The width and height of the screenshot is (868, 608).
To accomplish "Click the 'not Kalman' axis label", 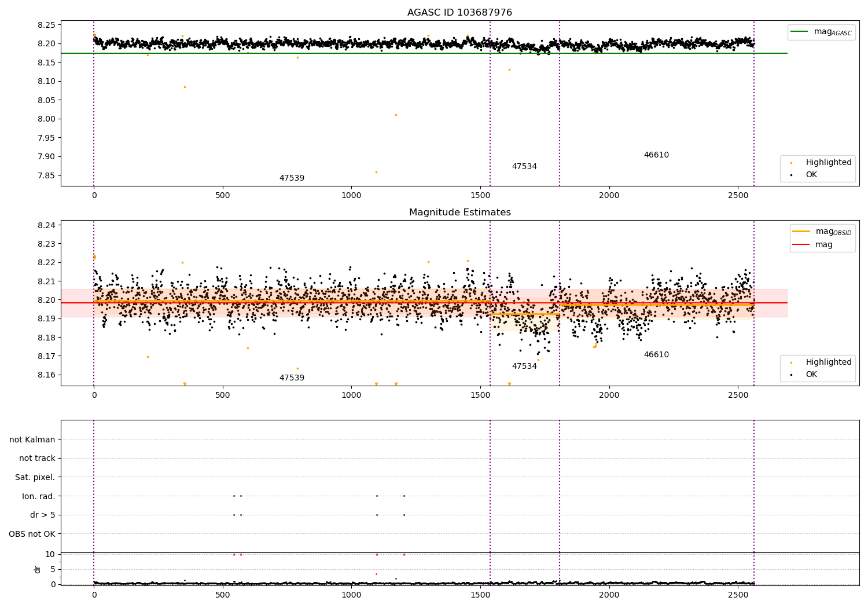I will (x=32, y=439).
